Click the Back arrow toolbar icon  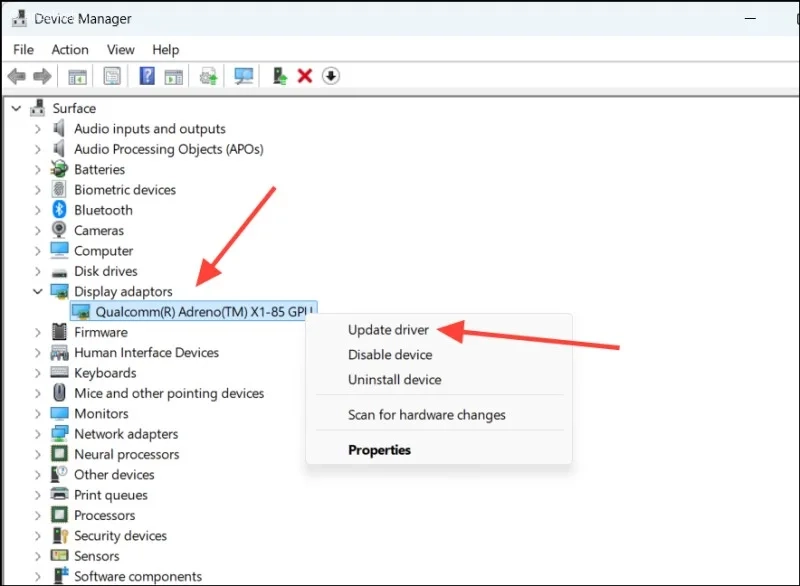click(x=17, y=77)
